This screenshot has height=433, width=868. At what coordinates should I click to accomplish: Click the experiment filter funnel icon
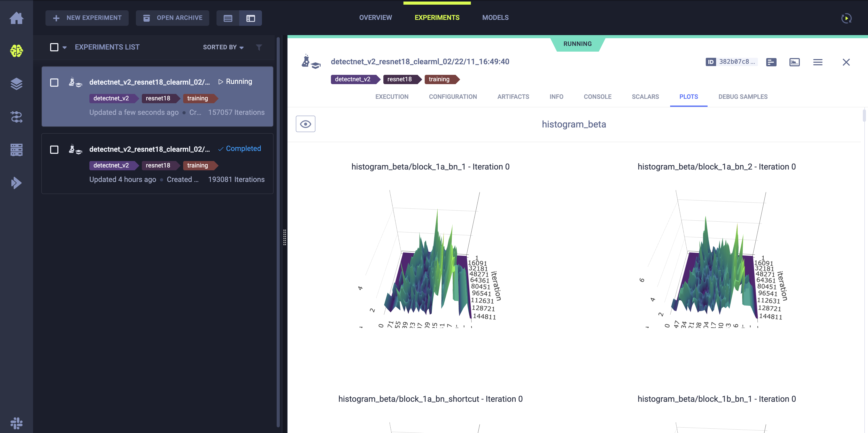pyautogui.click(x=259, y=47)
